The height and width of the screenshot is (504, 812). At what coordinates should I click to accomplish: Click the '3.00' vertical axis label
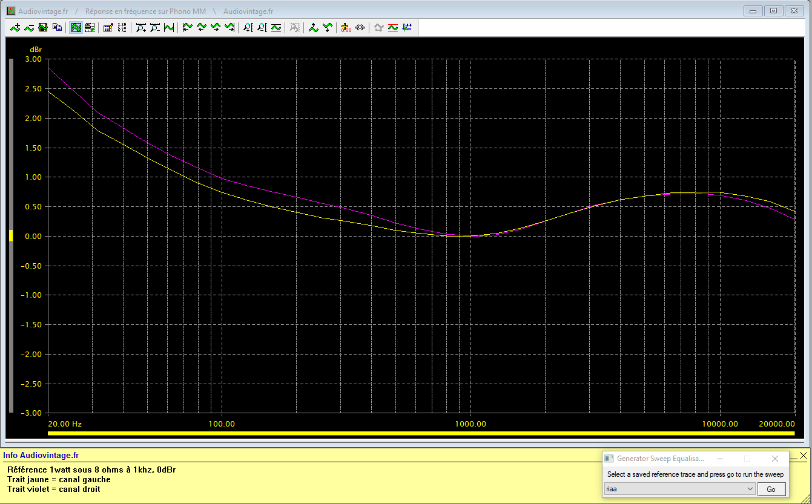pos(34,59)
